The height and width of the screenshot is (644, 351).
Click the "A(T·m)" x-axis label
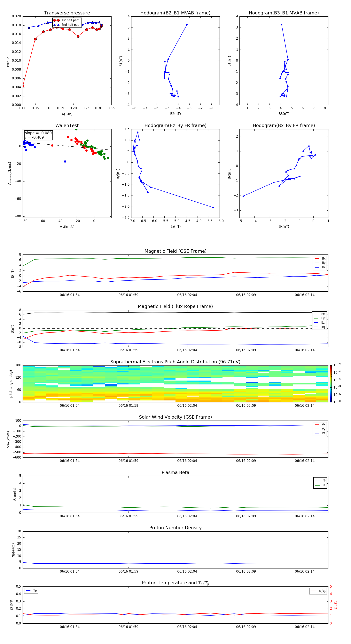67,114
